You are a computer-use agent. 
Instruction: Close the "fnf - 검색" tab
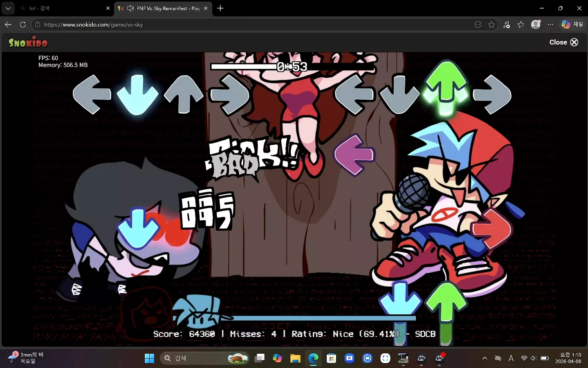(x=108, y=8)
